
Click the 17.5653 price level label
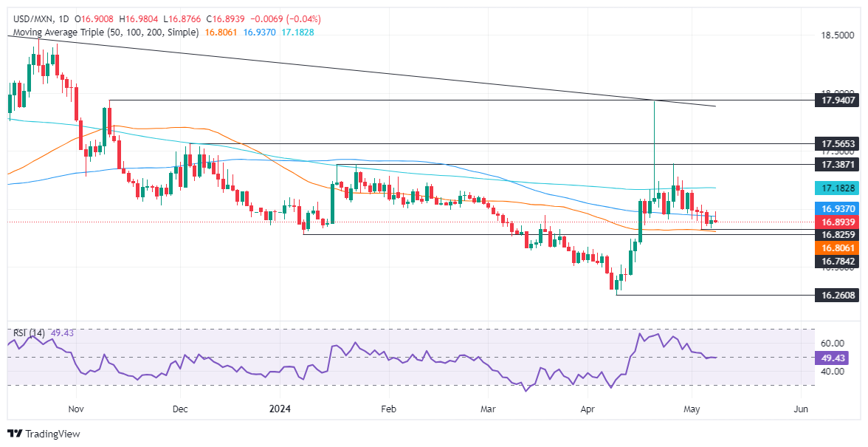[x=838, y=144]
